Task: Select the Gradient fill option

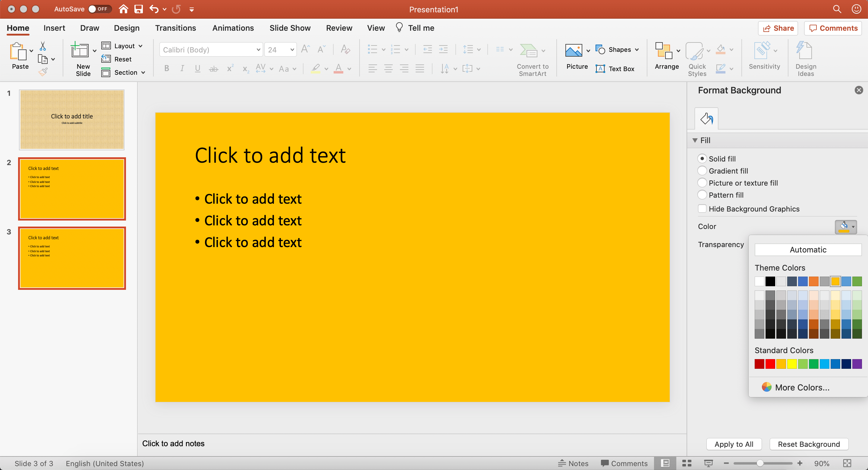Action: tap(702, 171)
